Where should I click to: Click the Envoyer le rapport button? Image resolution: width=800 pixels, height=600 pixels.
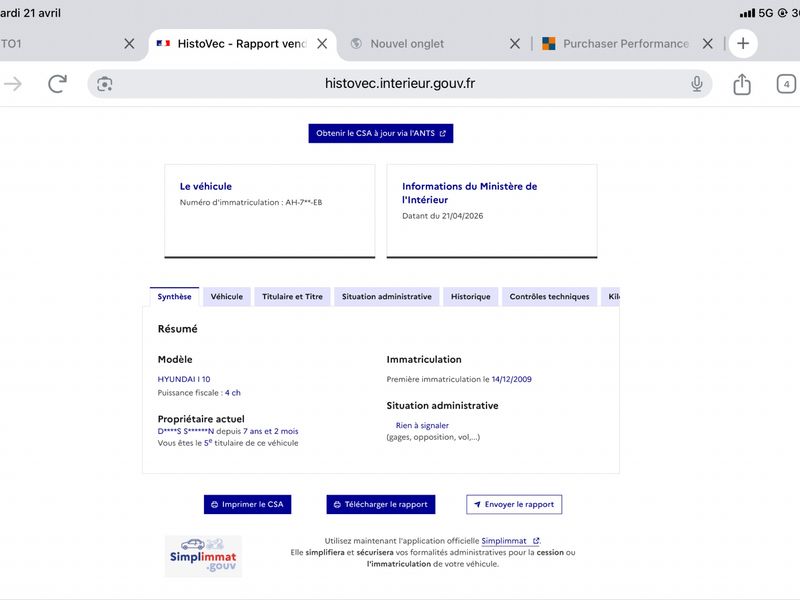coord(514,504)
